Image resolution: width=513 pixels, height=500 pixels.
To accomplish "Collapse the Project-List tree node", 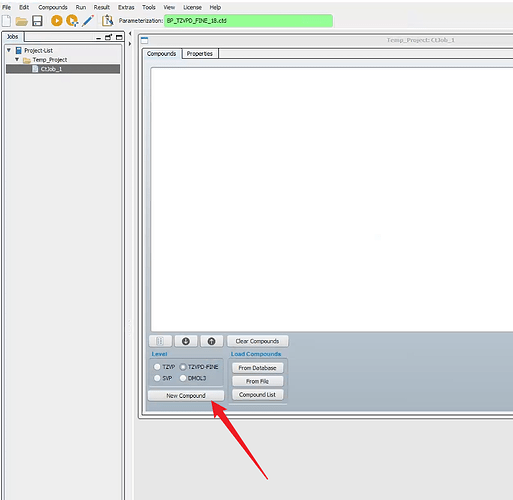I will [x=9, y=50].
